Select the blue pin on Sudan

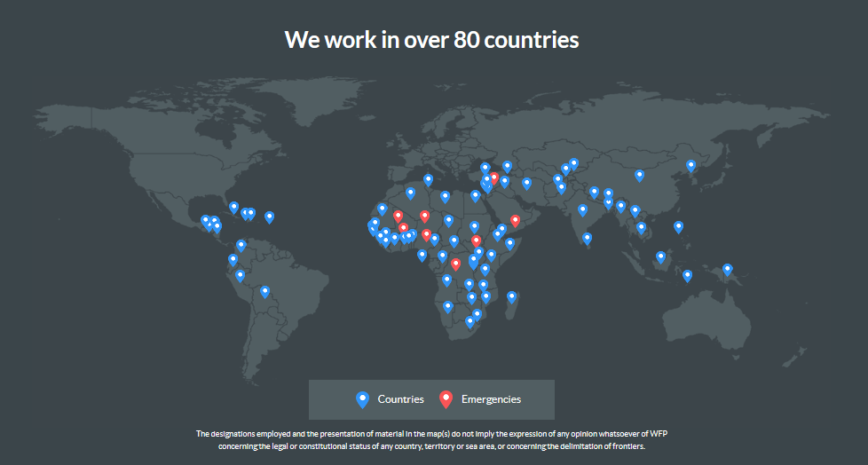pyautogui.click(x=475, y=227)
